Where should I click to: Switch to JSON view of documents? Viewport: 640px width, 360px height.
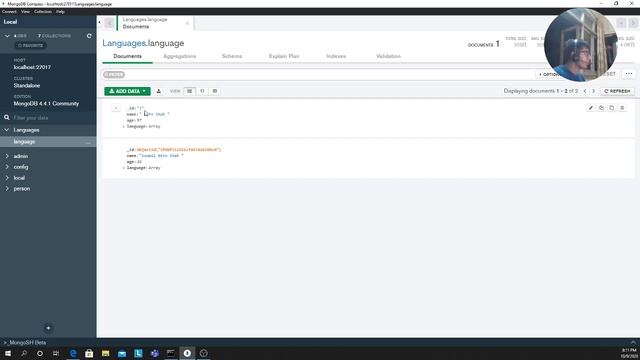202,91
